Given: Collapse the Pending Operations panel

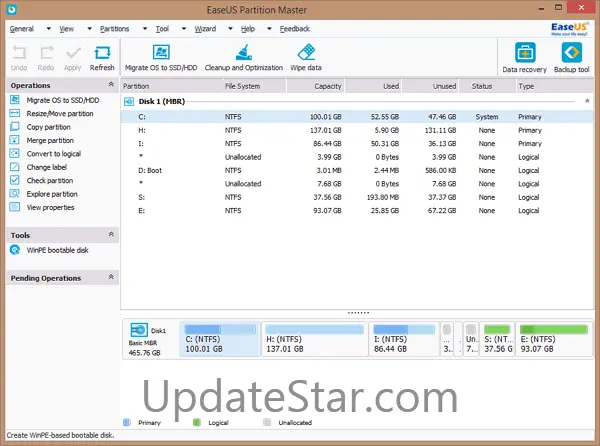Looking at the screenshot, I should click(x=111, y=277).
